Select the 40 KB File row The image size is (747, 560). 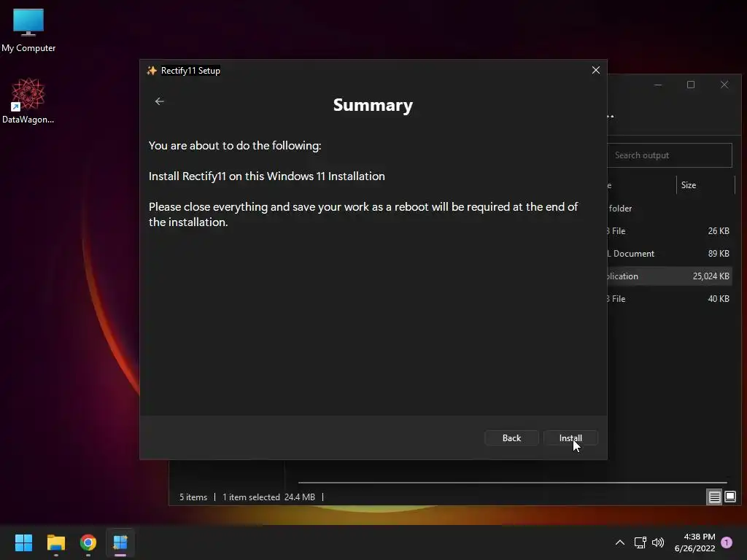(x=670, y=299)
